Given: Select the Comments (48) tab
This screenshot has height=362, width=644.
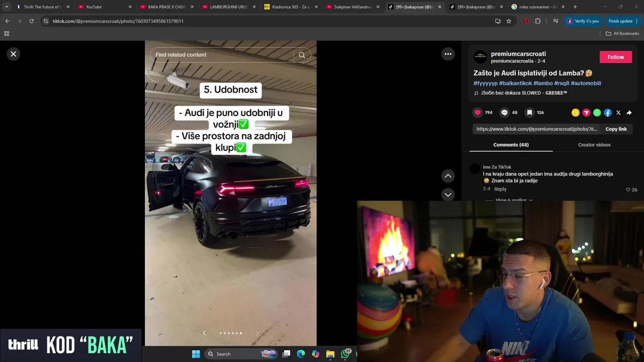Looking at the screenshot, I should (511, 145).
